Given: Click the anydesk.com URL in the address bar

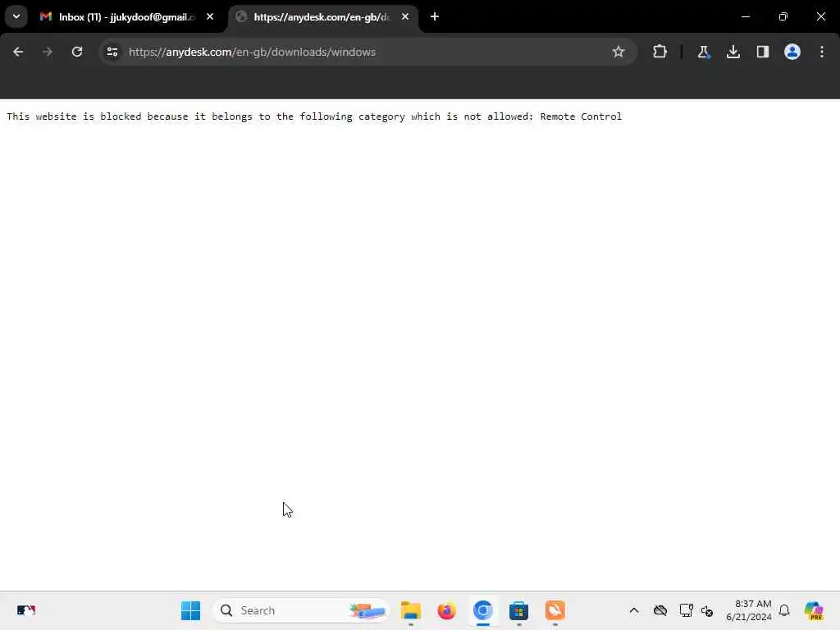Looking at the screenshot, I should pos(252,52).
